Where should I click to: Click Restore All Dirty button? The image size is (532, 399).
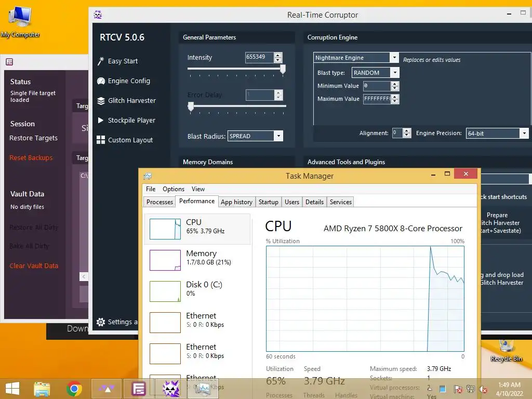click(34, 228)
